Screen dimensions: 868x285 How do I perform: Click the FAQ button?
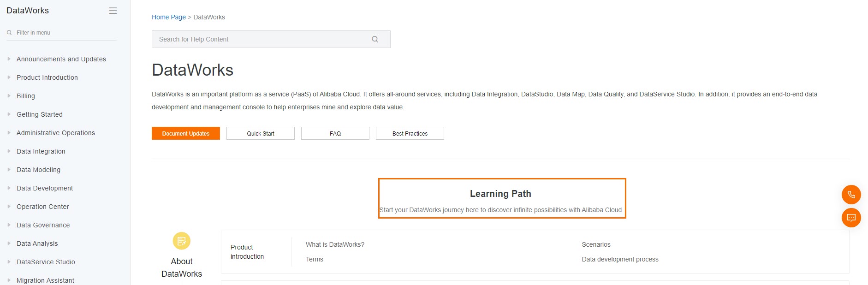click(335, 133)
